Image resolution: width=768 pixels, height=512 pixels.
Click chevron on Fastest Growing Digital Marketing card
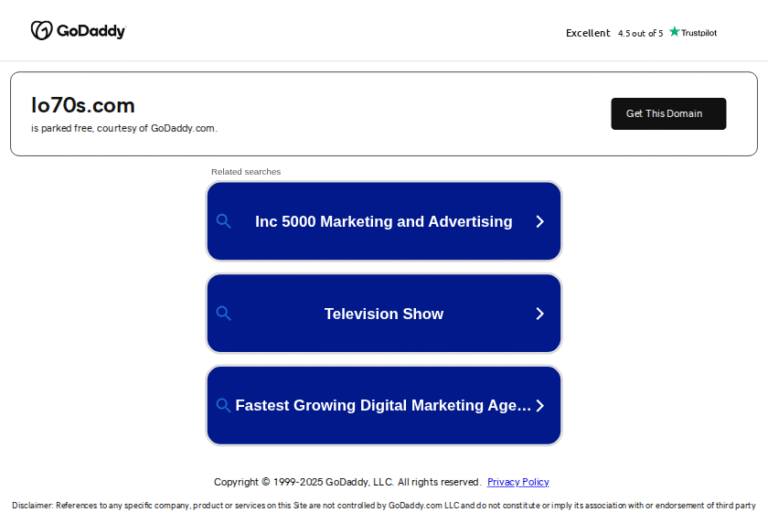point(540,405)
